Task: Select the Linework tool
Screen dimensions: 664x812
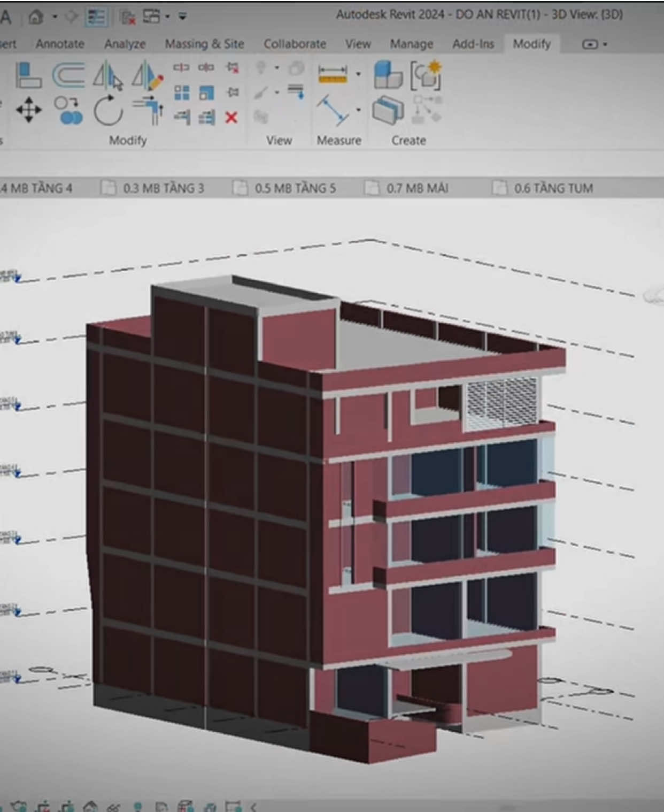Action: pyautogui.click(x=296, y=91)
